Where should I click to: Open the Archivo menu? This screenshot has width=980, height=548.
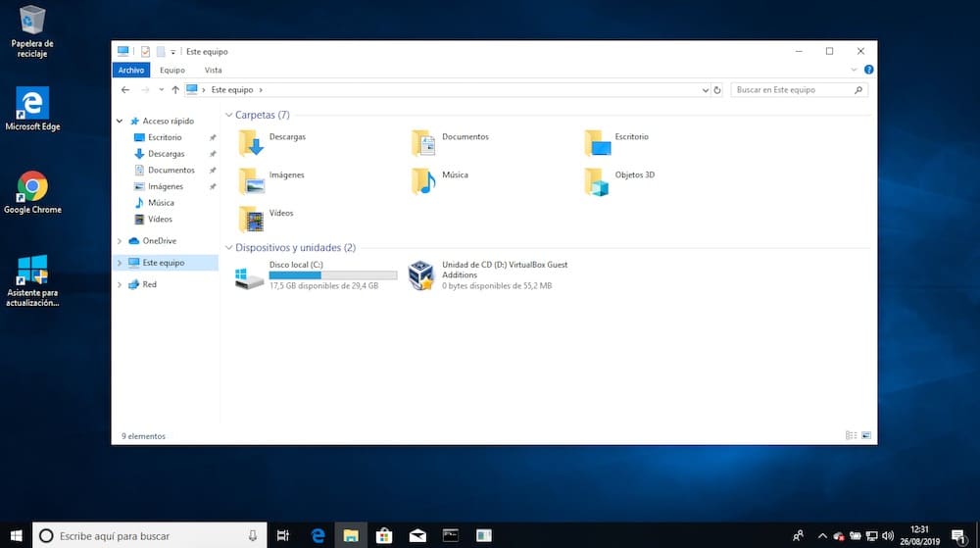tap(130, 71)
